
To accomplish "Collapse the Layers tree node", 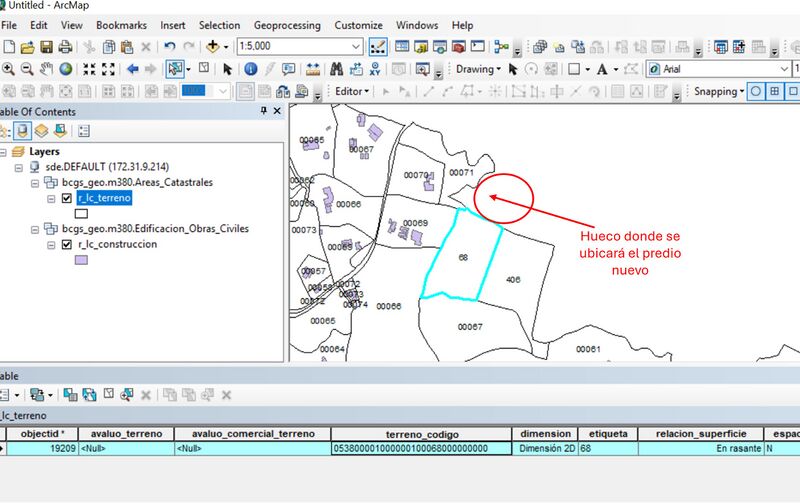I will (x=3, y=152).
